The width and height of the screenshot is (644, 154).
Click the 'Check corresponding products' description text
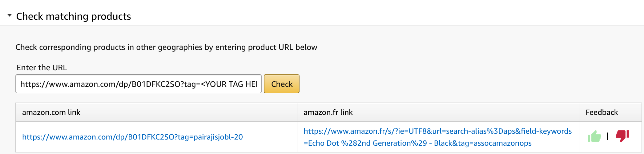pyautogui.click(x=166, y=47)
